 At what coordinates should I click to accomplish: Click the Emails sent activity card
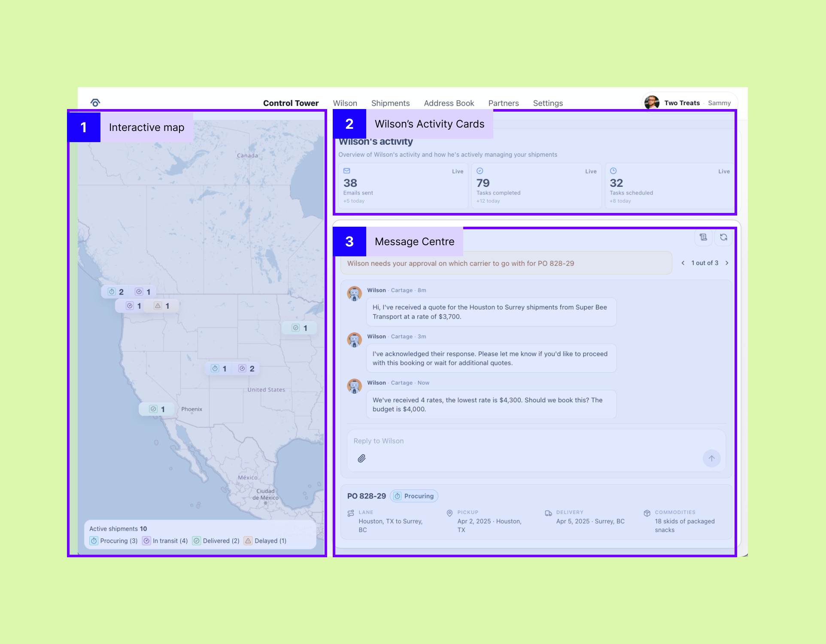tap(403, 186)
